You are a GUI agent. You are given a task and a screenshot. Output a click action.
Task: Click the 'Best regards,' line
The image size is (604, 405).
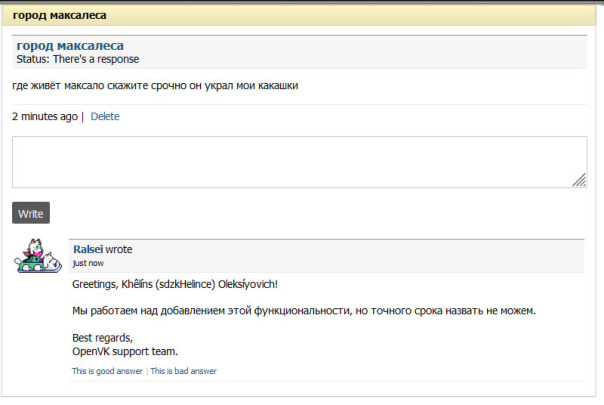pos(102,337)
